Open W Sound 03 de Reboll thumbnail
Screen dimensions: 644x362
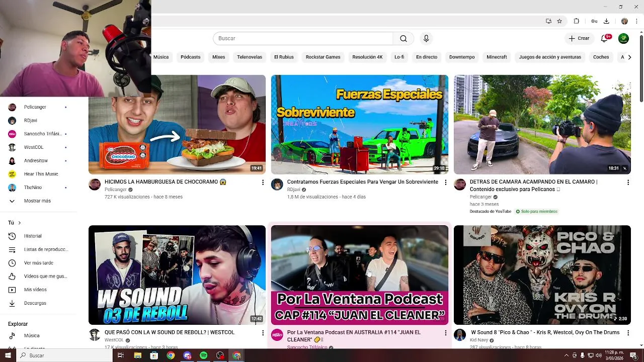(177, 275)
